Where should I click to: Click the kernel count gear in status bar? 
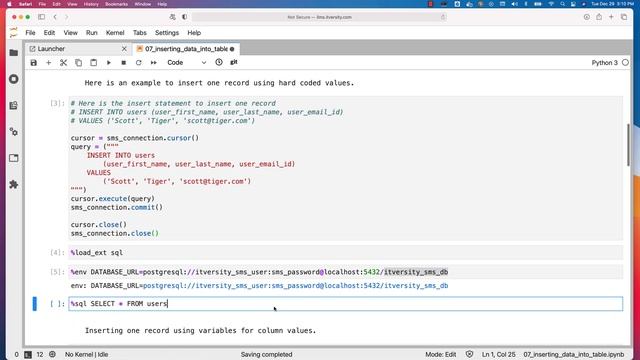[52, 354]
